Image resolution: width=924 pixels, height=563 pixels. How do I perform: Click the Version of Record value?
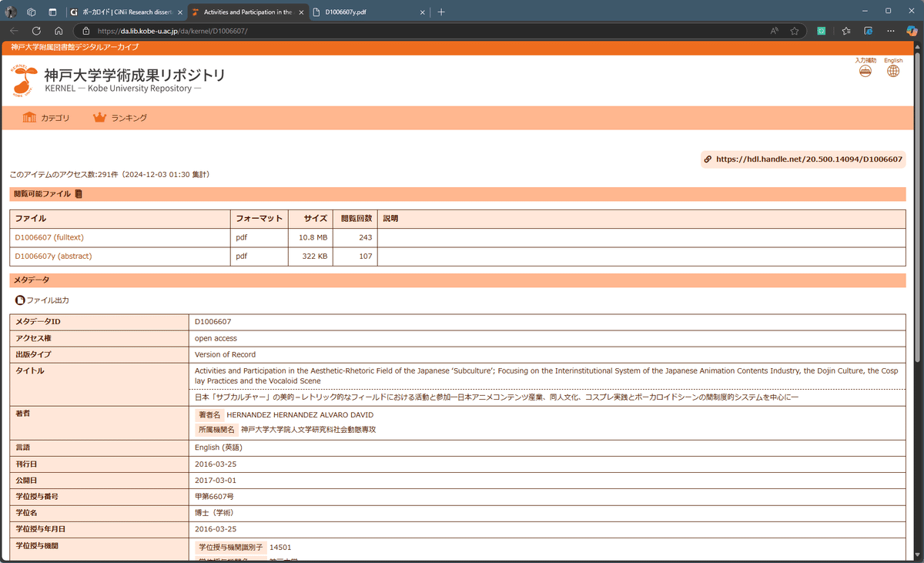point(226,354)
